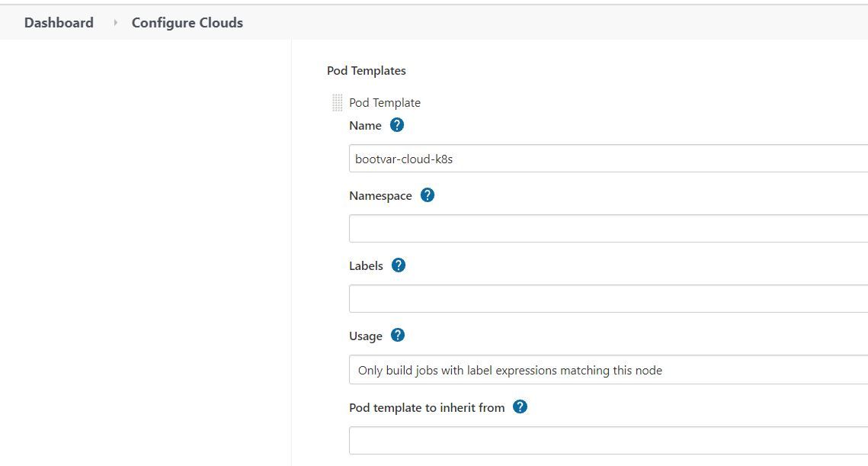Viewport: 868px width, 466px height.
Task: Open help for Pod template to inherit from
Action: tap(520, 407)
